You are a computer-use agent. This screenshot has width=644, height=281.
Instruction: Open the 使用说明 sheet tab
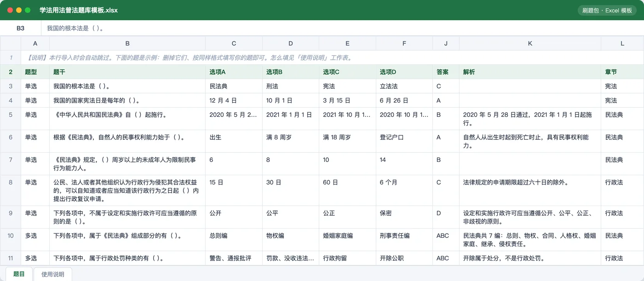click(53, 274)
